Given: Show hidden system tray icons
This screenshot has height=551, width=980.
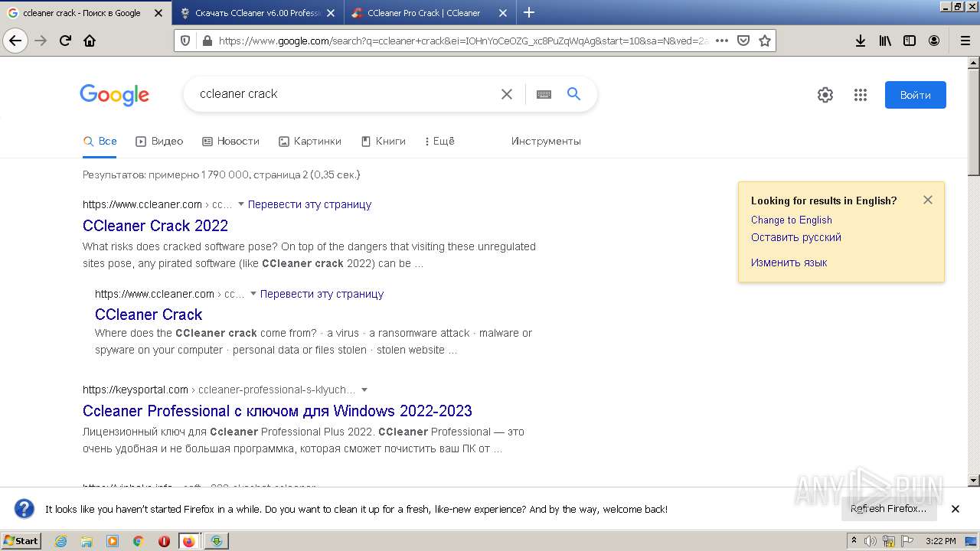Looking at the screenshot, I should click(x=854, y=541).
